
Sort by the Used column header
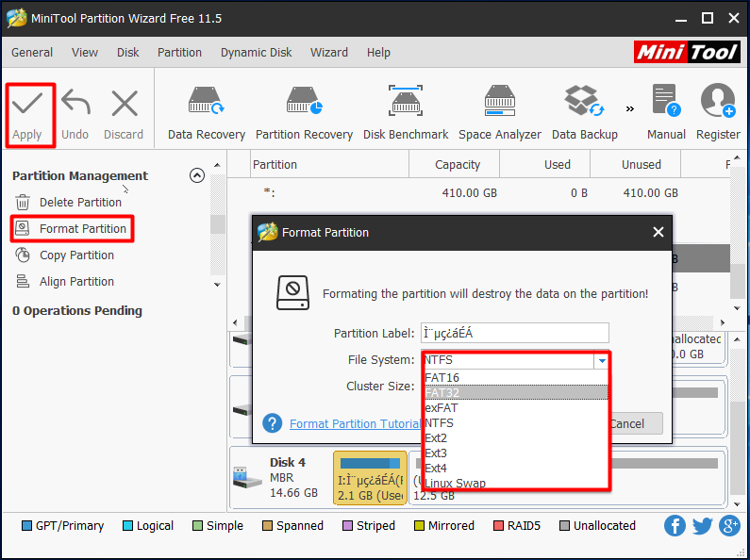click(x=544, y=164)
